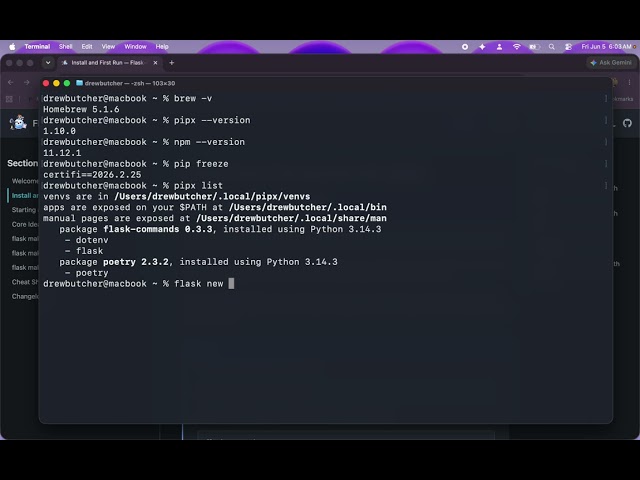640x480 pixels.
Task: Click the '- dotenv' list entry
Action: point(87,240)
